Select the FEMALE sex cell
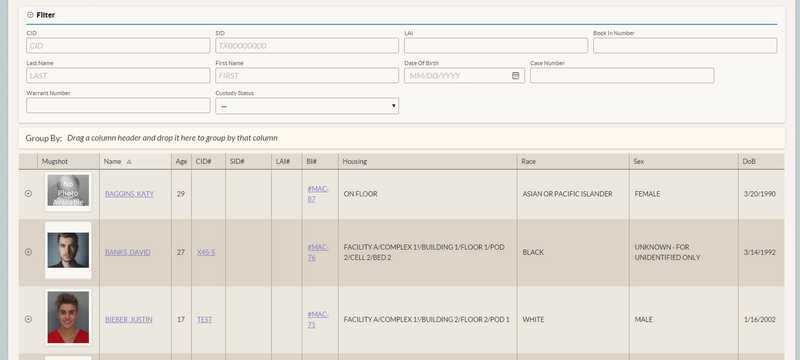Screen dimensions: 800x360 coord(683,194)
